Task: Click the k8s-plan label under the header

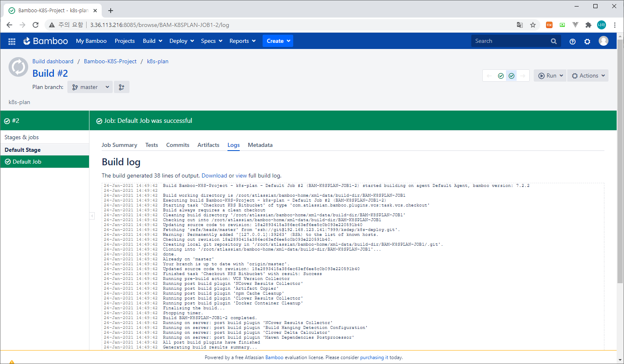Action: click(19, 102)
